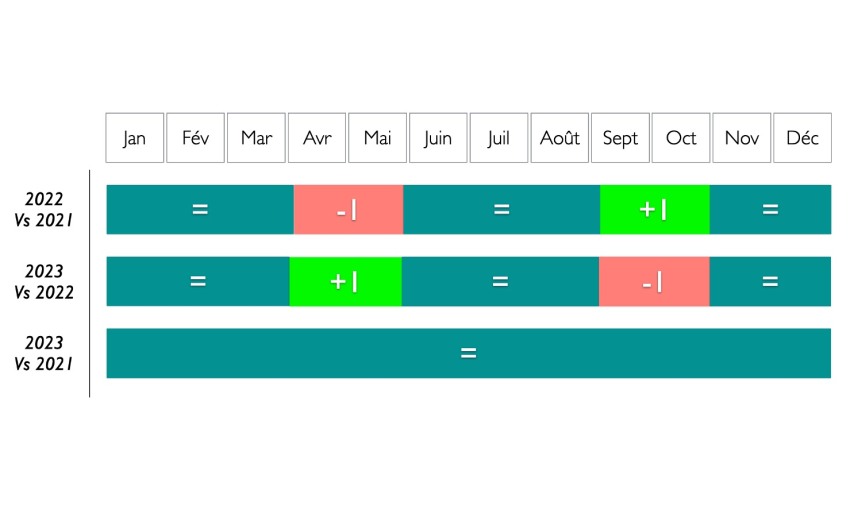Click the Mar month header
This screenshot has width=850, height=525.
point(256,138)
